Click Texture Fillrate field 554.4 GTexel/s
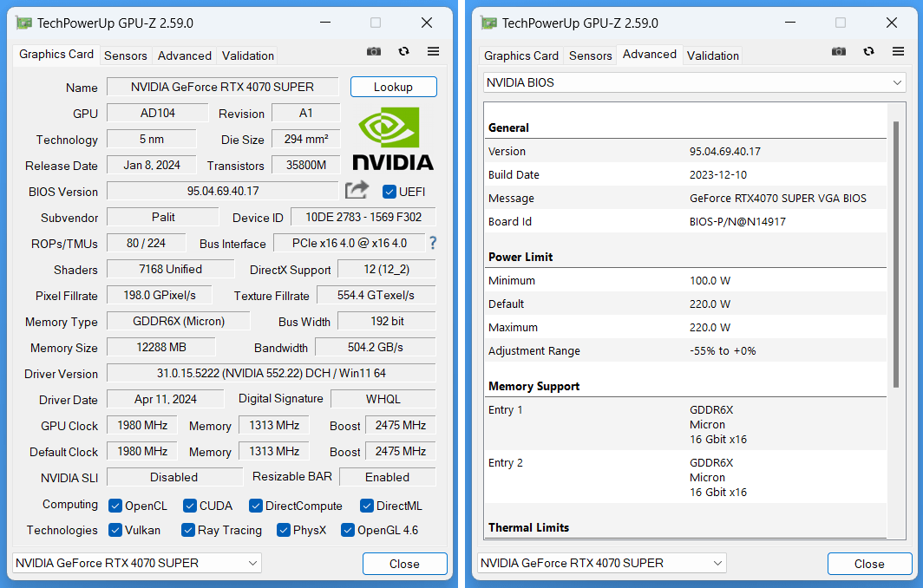The image size is (923, 588). (x=376, y=295)
